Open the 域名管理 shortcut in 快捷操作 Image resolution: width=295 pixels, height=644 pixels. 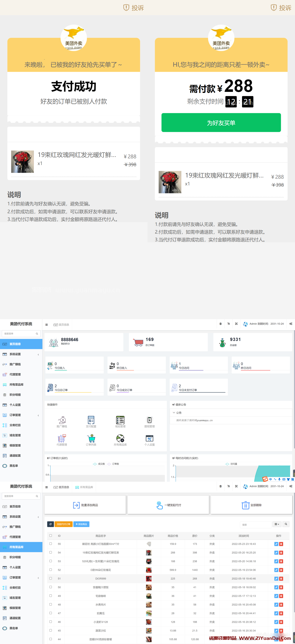point(120,422)
